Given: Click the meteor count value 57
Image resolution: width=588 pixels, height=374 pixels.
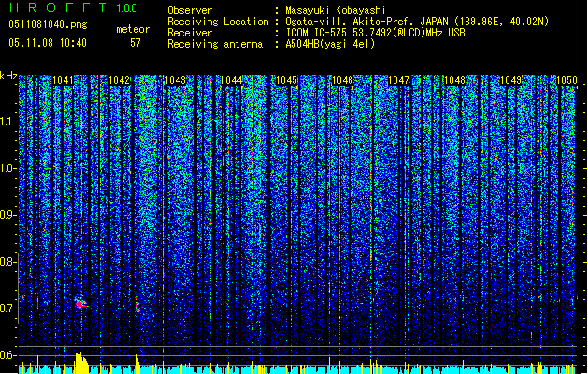Looking at the screenshot, I should [x=136, y=43].
